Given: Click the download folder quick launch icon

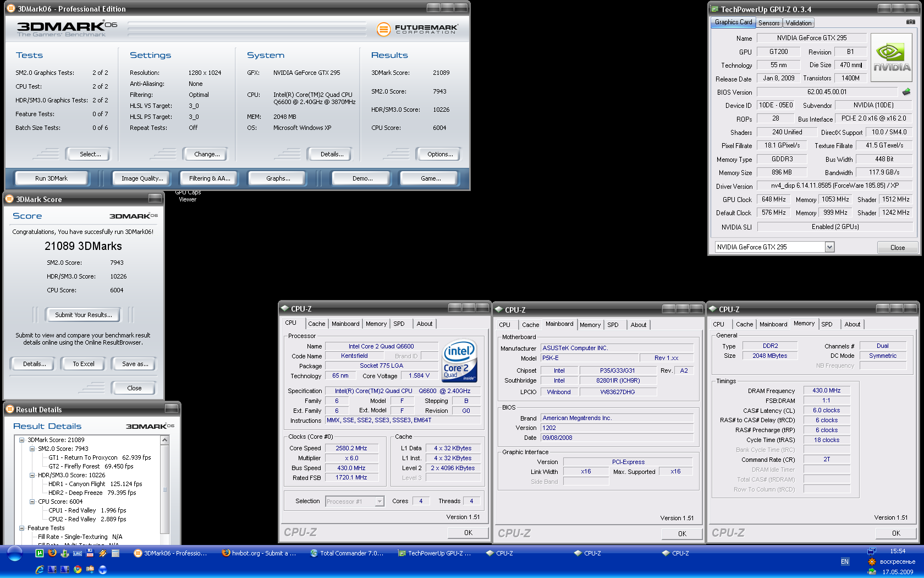Looking at the screenshot, I should tap(90, 570).
